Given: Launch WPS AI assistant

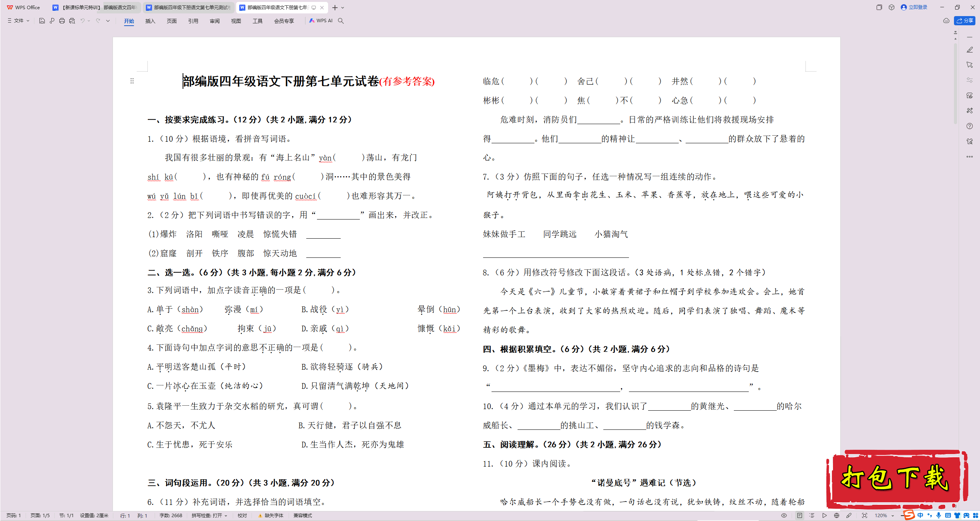Looking at the screenshot, I should pyautogui.click(x=321, y=21).
